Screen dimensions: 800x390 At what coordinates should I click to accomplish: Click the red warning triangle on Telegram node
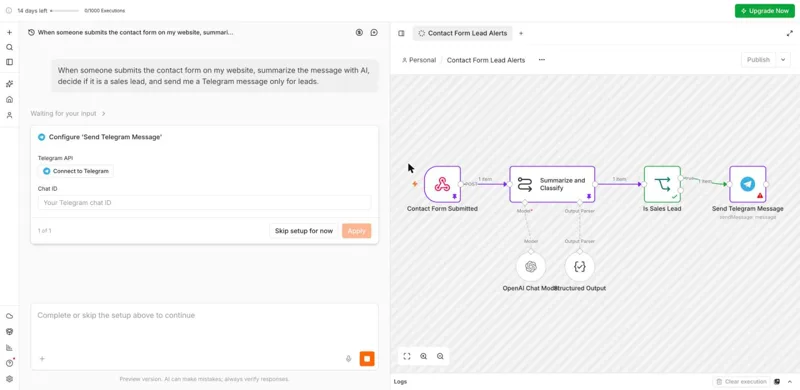(x=760, y=196)
